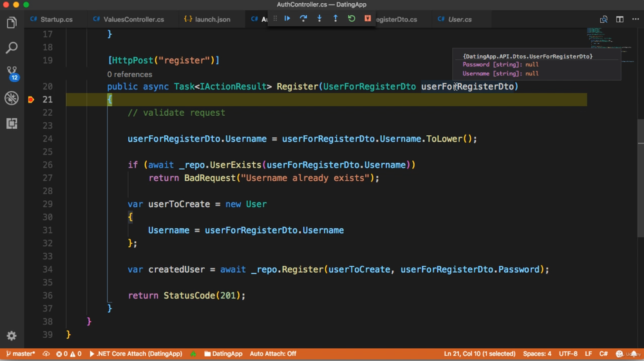The height and width of the screenshot is (361, 644).
Task: Click the minimap code overview
Action: [610, 45]
